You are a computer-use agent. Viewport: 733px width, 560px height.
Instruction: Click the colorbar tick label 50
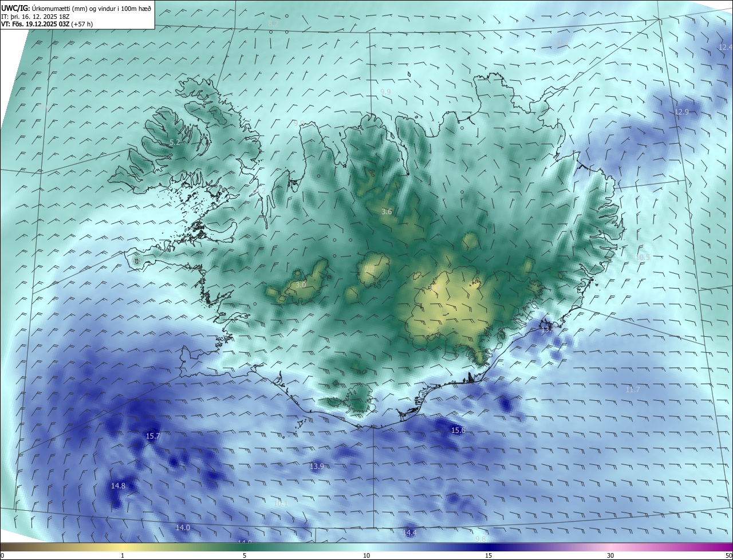pyautogui.click(x=728, y=555)
